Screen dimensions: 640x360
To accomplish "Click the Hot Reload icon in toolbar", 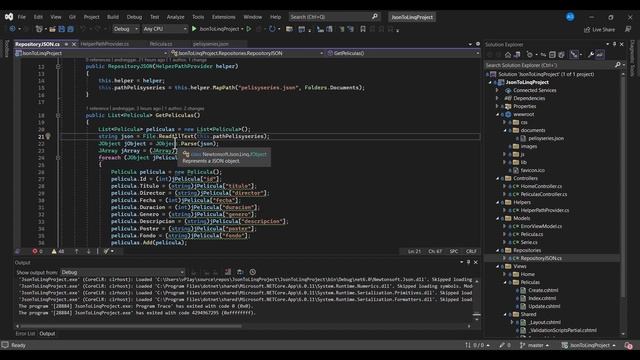I will [272, 29].
